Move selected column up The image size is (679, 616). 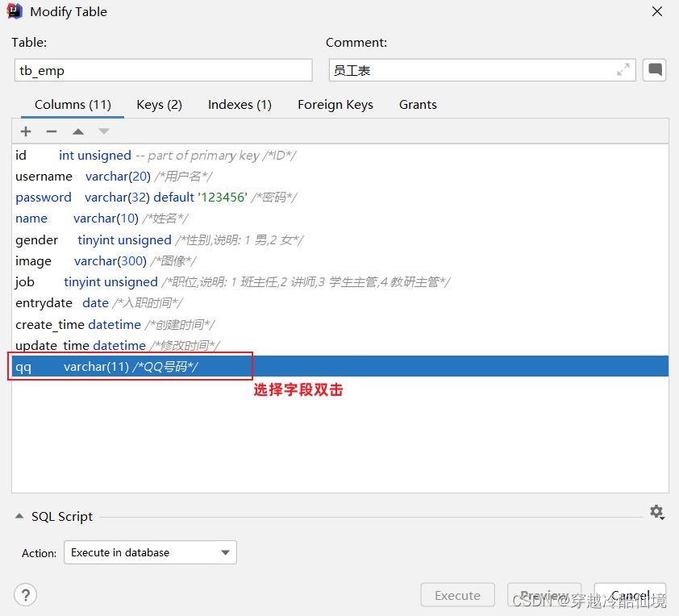(78, 131)
